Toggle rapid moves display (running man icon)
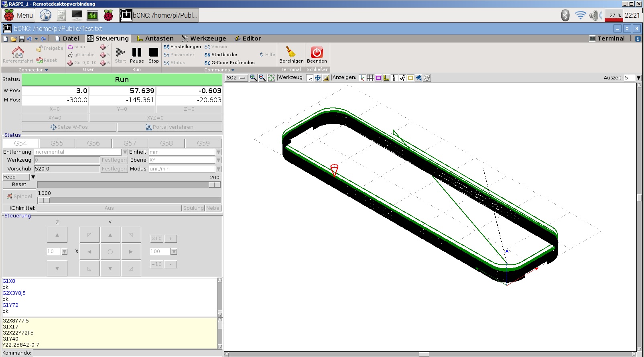 pos(402,78)
